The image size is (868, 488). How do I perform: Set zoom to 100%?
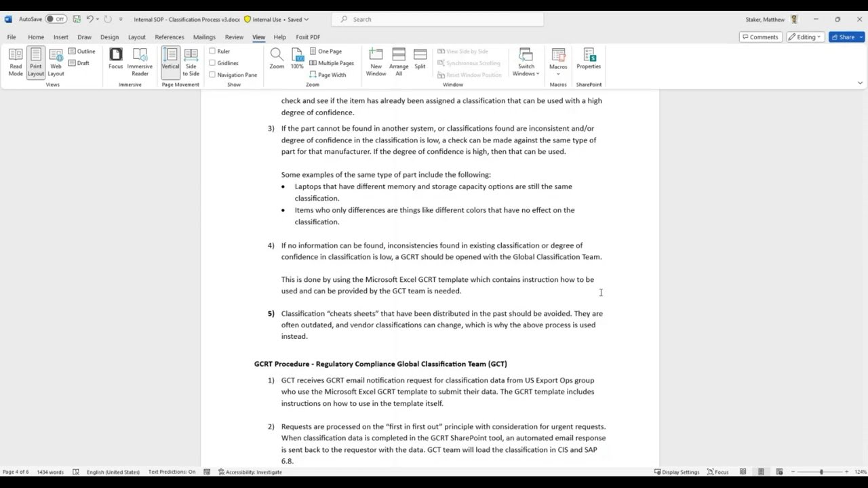tap(297, 60)
